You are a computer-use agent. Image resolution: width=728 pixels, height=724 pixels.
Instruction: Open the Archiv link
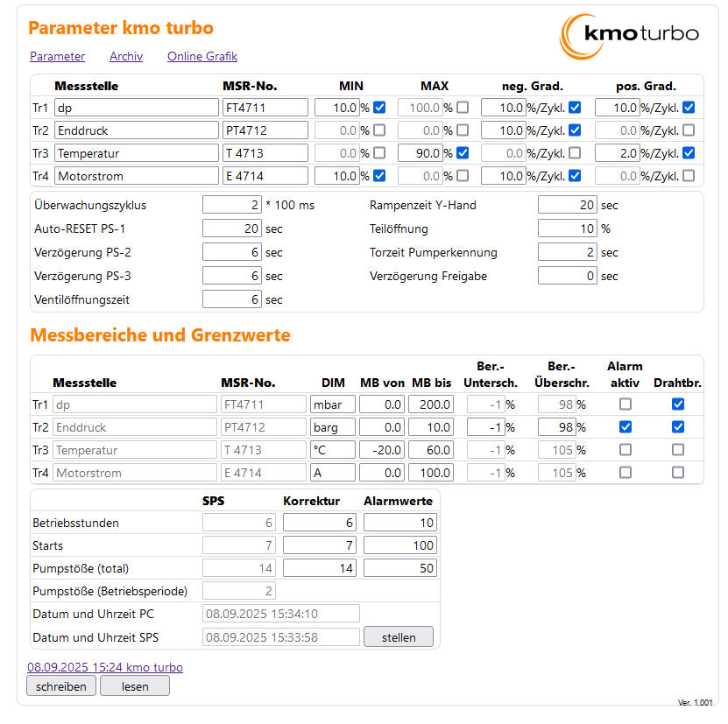click(x=126, y=56)
